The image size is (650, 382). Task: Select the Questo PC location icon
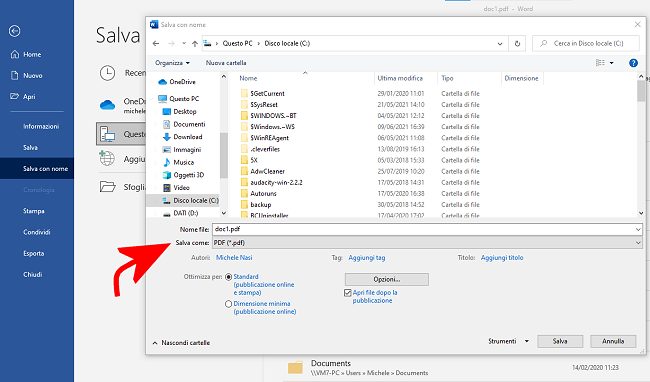click(107, 134)
